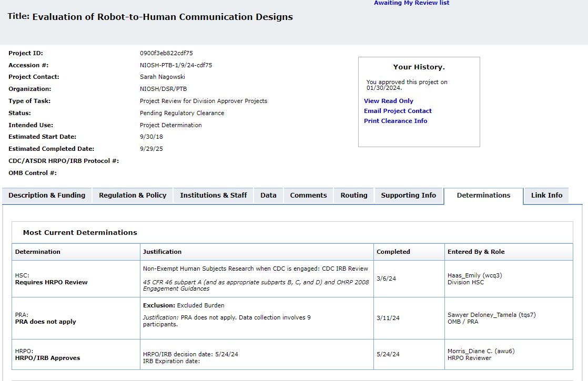Switch to the Supporting Info tab

408,195
